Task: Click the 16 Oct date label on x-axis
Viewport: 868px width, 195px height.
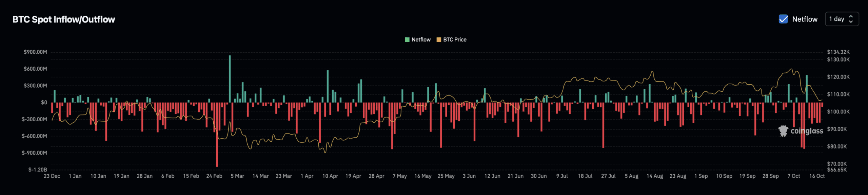Action: [x=817, y=176]
